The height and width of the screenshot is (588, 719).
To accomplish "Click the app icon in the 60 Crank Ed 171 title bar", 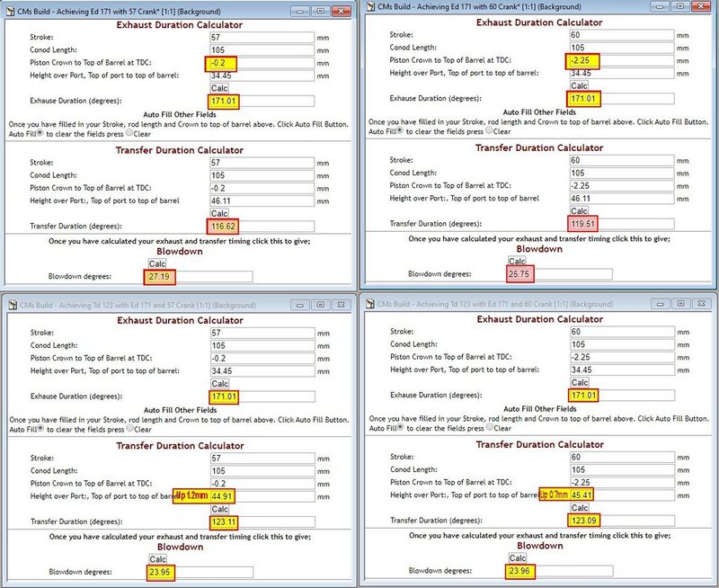I will click(x=370, y=6).
